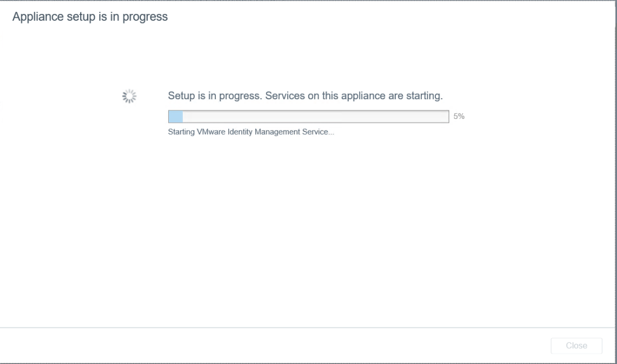Click the horizontal divider above the Close button

click(308, 328)
